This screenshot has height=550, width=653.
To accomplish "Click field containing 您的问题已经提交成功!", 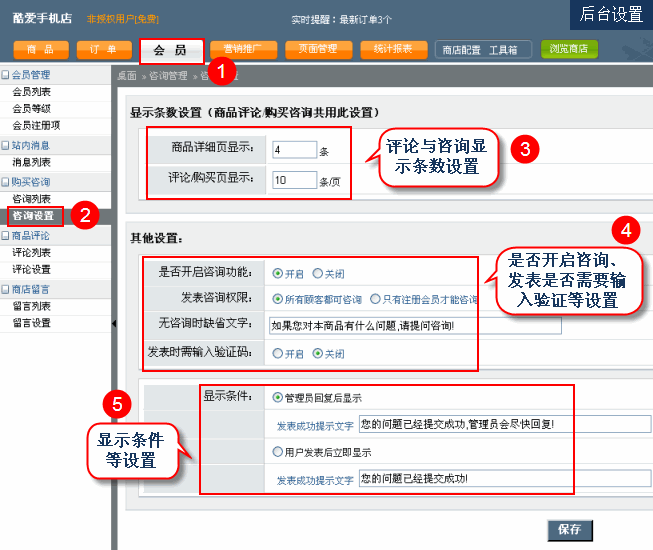I will coord(505,478).
